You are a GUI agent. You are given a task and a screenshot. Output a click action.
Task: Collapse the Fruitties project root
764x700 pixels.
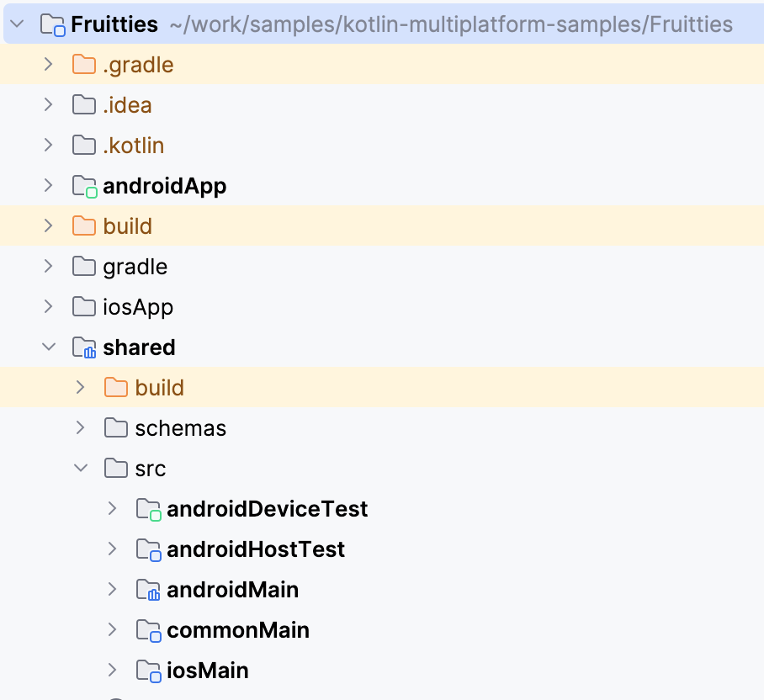pos(19,24)
